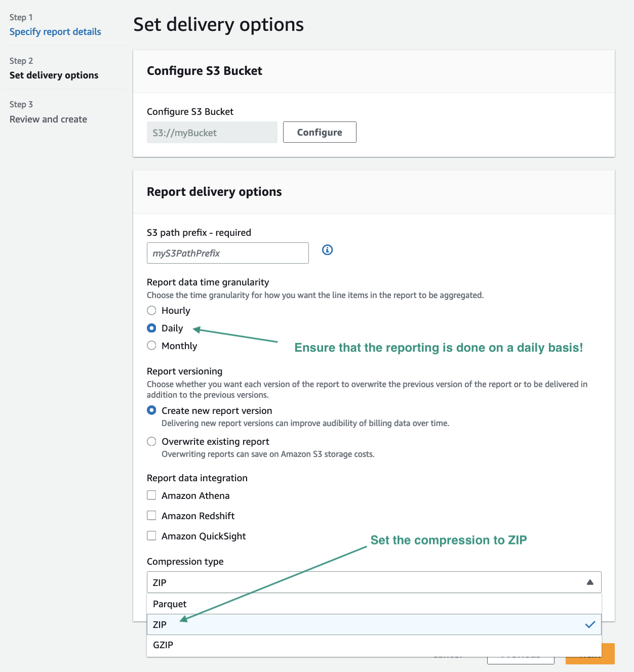Image resolution: width=634 pixels, height=672 pixels.
Task: Enable Amazon Redshift data integration
Action: click(x=151, y=515)
